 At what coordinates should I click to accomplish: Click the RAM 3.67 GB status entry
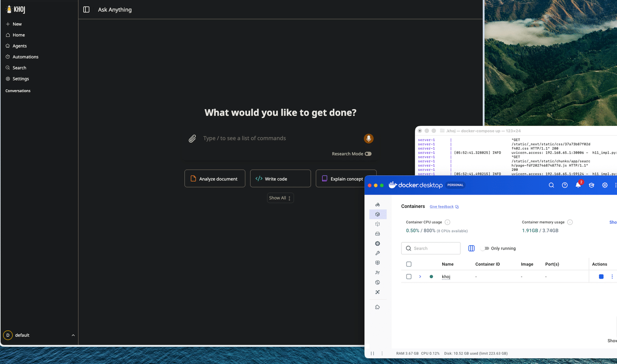[407, 353]
